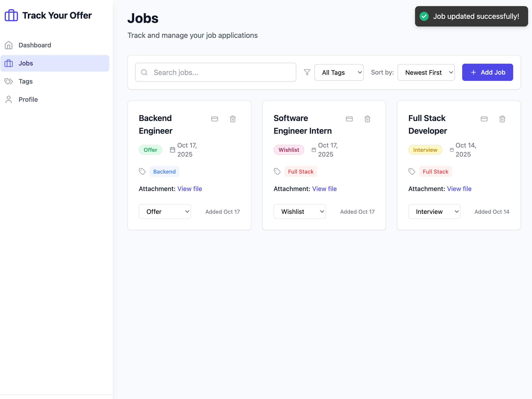Image resolution: width=532 pixels, height=399 pixels.
Task: Change status dropdown on Software Engineer Intern card
Action: [300, 212]
